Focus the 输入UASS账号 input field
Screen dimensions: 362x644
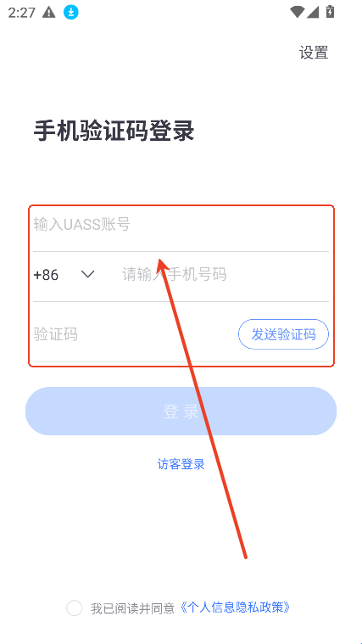[181, 225]
